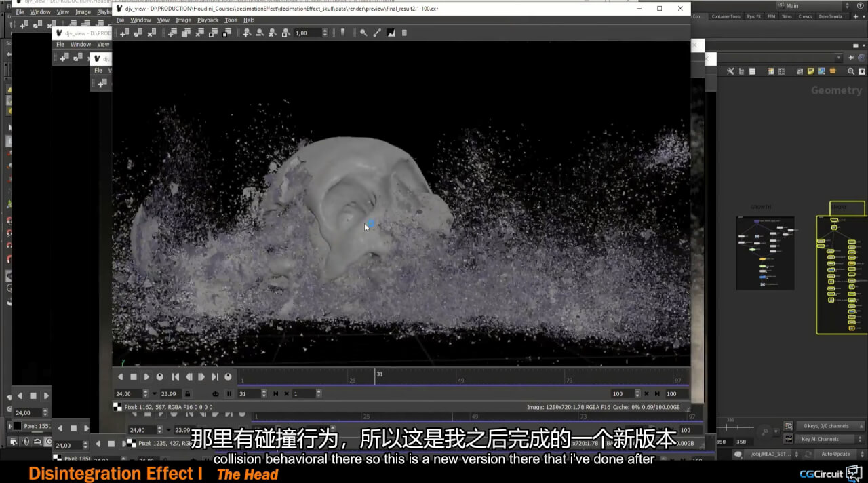The height and width of the screenshot is (483, 868).
Task: Click the last view-group toolbar icon before the zoom icons
Action: [226, 33]
